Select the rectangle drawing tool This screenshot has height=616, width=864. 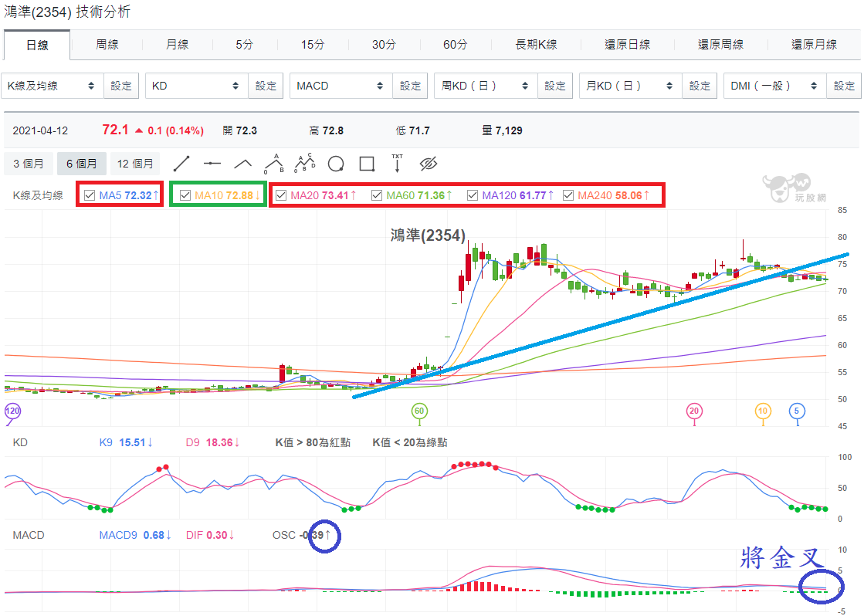[367, 164]
